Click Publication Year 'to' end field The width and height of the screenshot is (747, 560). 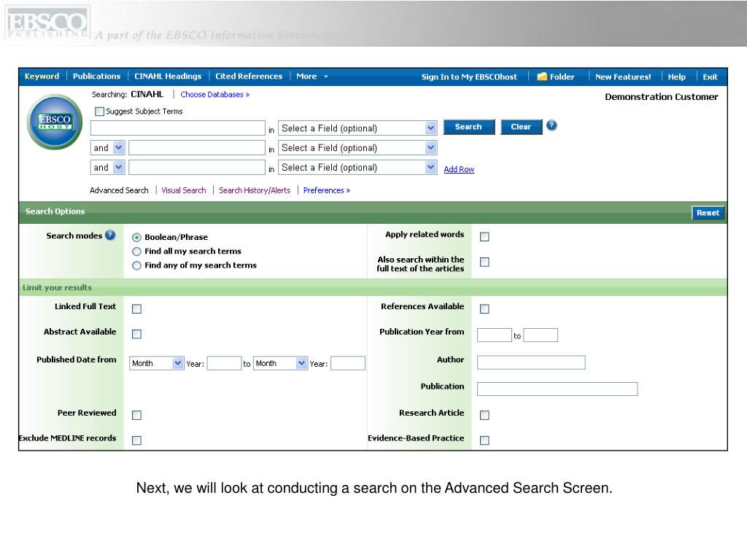(x=541, y=335)
